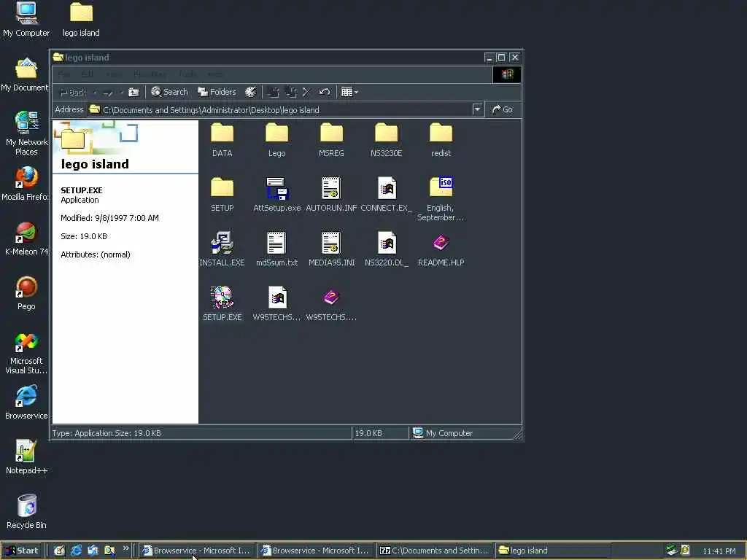747x560 pixels.
Task: Click the Forward arrow toolbar button
Action: pos(108,93)
